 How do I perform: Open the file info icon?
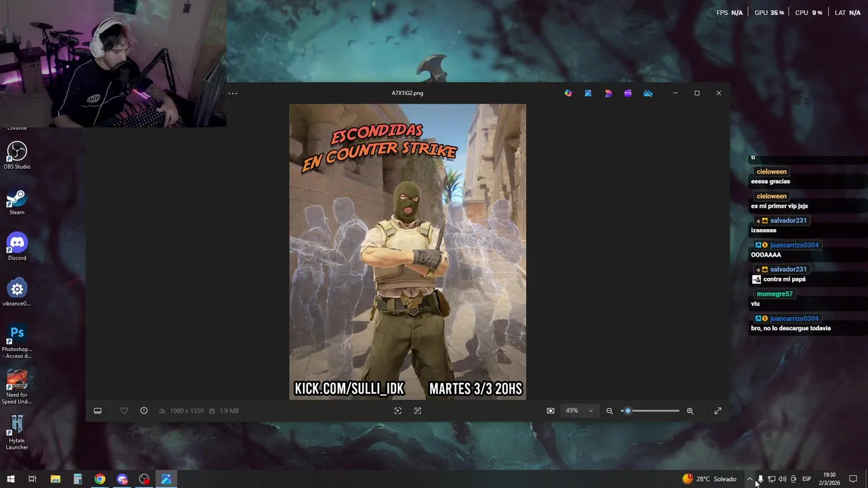pyautogui.click(x=144, y=411)
